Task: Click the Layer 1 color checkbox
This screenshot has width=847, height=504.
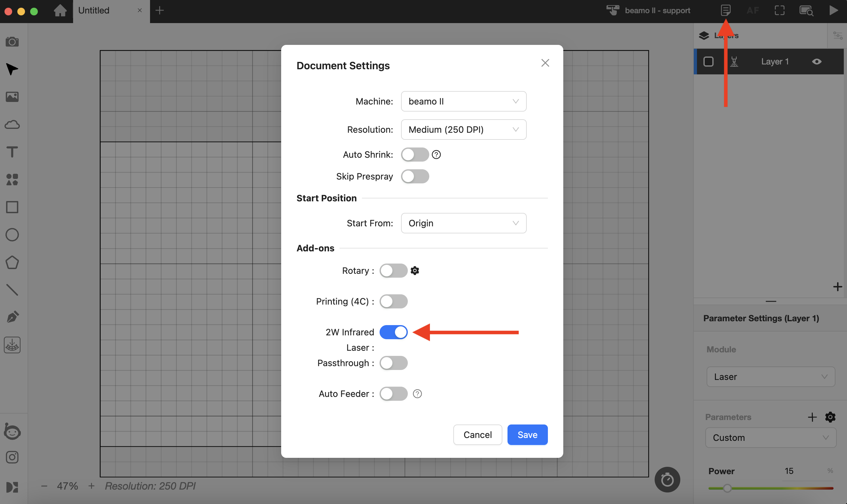Action: click(x=709, y=62)
